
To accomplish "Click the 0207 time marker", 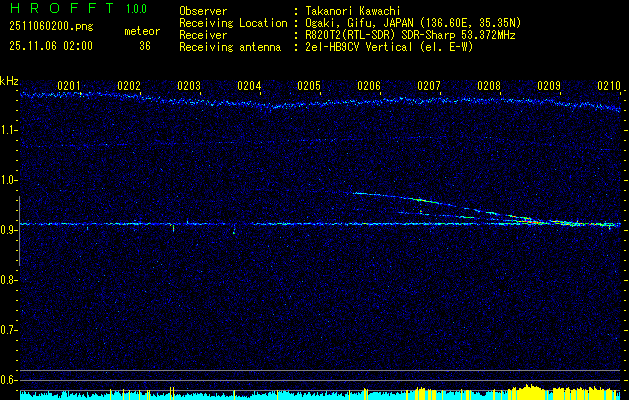I will click(x=429, y=85).
